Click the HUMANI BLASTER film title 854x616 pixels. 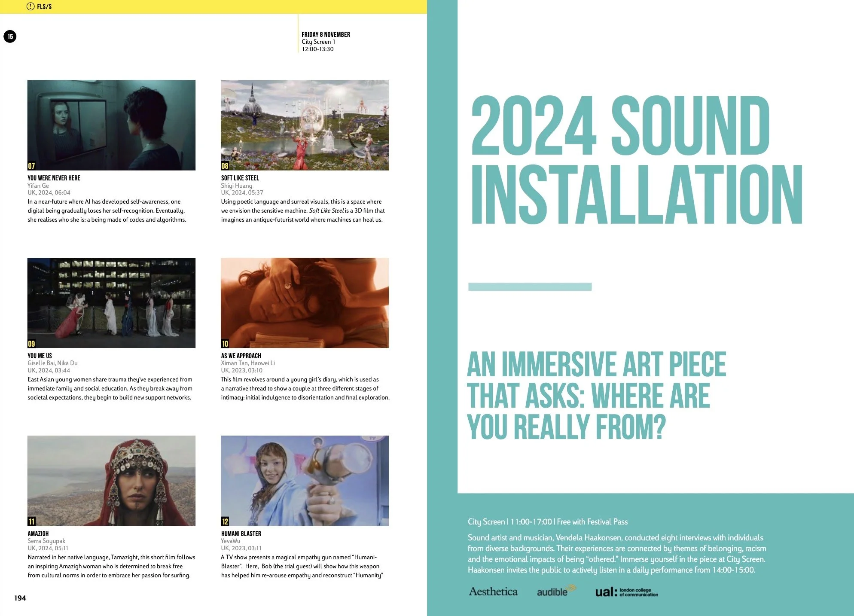[241, 534]
